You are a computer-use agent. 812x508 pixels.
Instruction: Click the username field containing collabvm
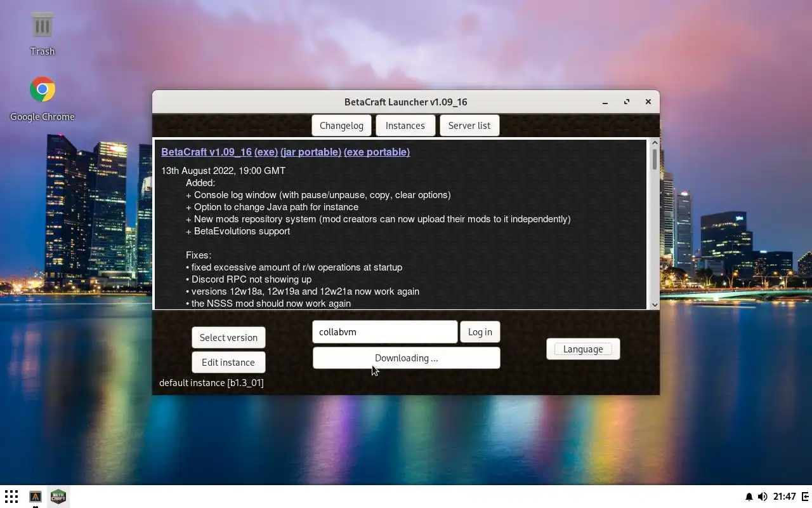[x=384, y=331]
